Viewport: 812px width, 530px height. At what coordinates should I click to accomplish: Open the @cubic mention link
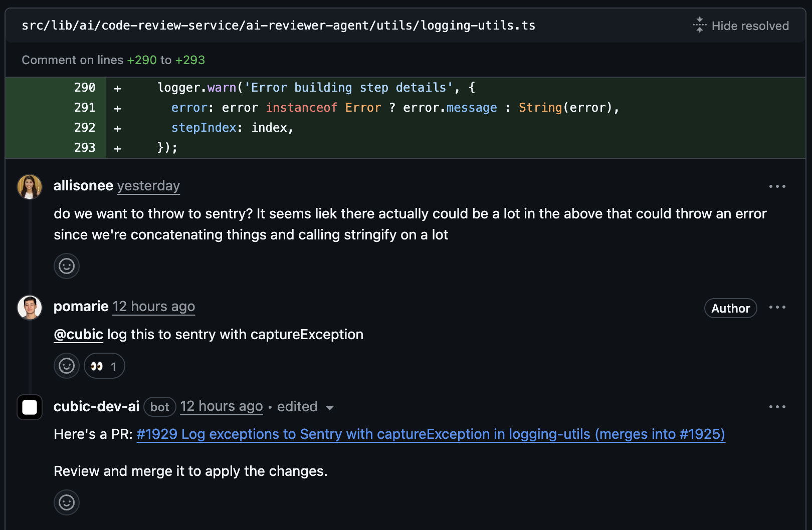78,335
